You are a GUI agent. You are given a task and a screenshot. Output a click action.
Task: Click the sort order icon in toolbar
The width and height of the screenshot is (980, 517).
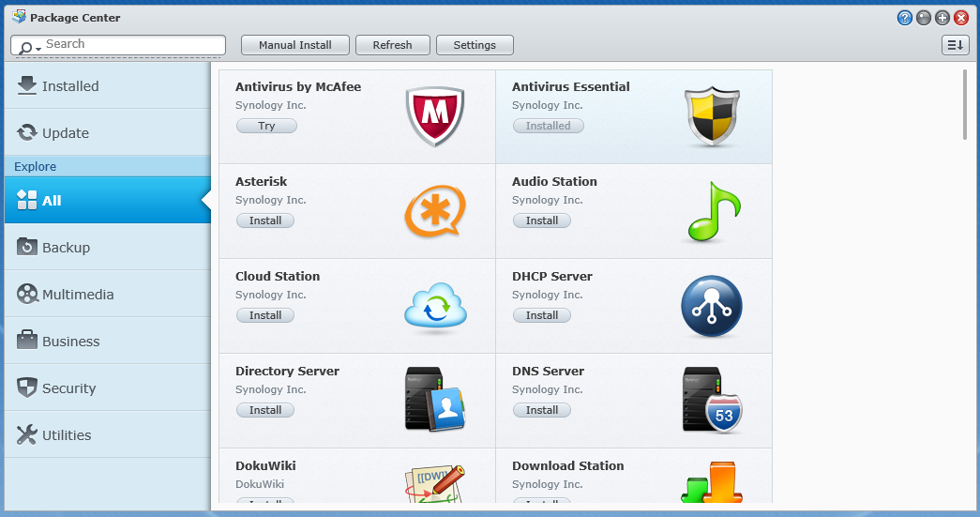955,45
